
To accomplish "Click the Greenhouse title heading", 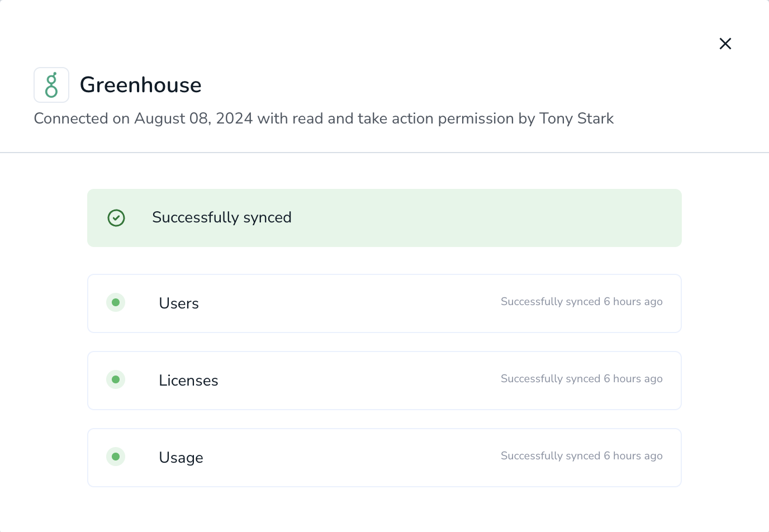I will pos(141,85).
